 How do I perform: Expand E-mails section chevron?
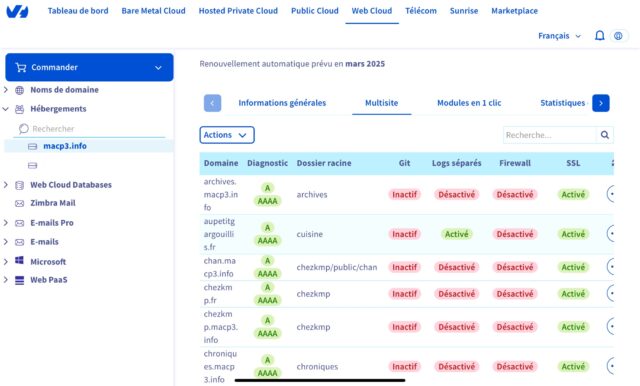coord(6,242)
